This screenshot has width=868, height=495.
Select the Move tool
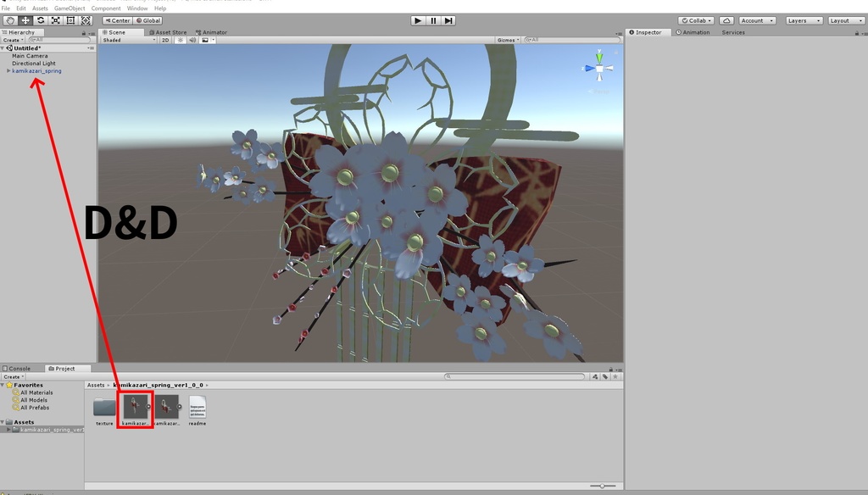click(25, 20)
